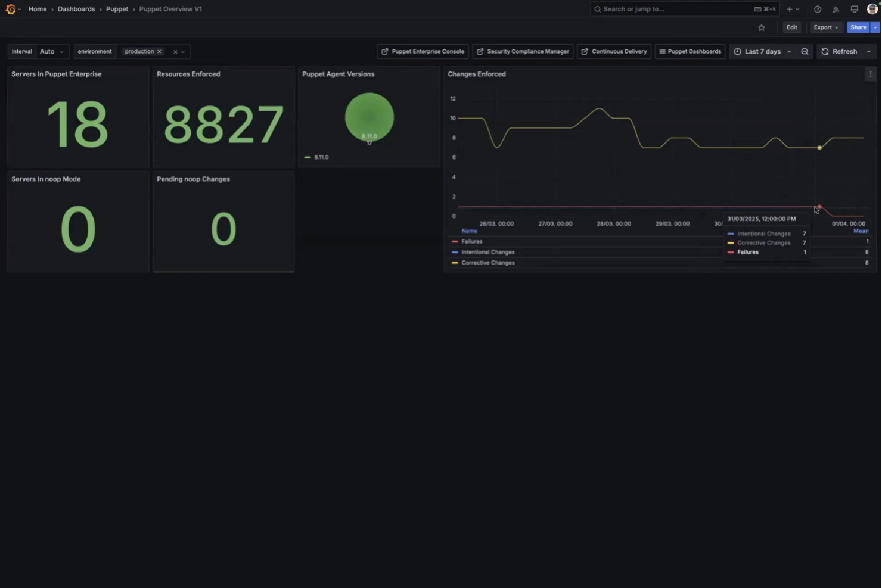Click the blue Share button
This screenshot has width=882, height=588.
tap(858, 27)
